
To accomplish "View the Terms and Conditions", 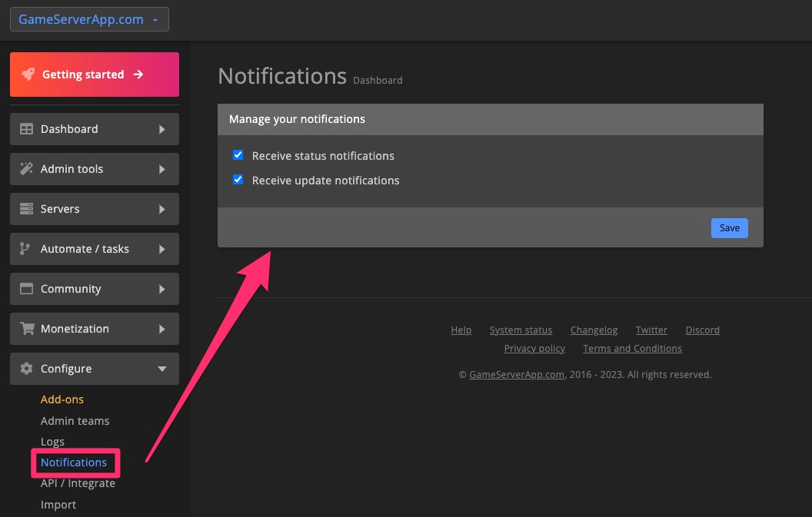I will click(632, 348).
